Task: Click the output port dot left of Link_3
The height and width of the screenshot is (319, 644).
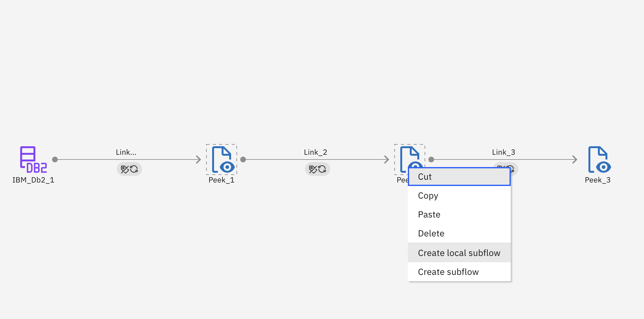Action: 431,159
